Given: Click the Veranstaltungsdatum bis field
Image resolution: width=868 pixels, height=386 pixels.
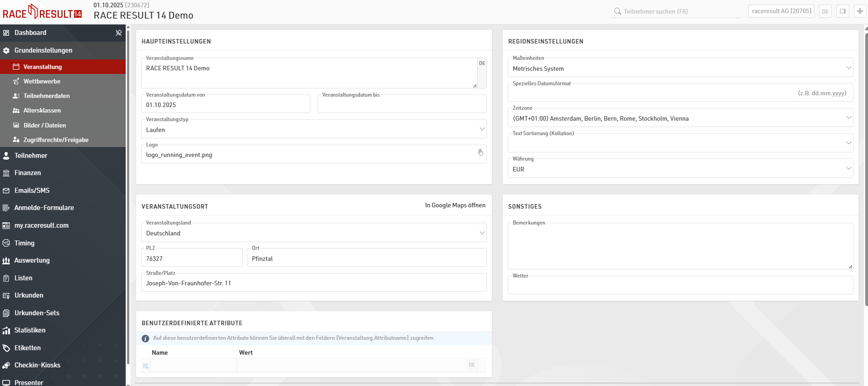Looking at the screenshot, I should [402, 105].
